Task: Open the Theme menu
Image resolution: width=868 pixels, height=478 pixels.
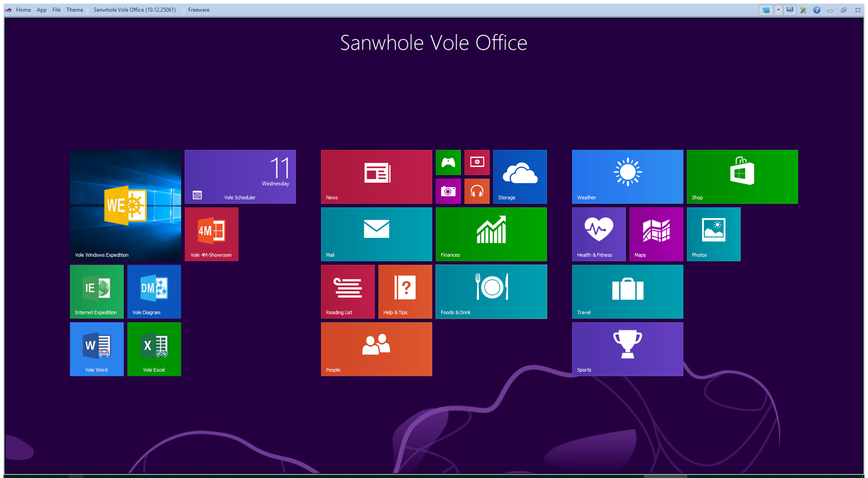Action: click(x=75, y=10)
